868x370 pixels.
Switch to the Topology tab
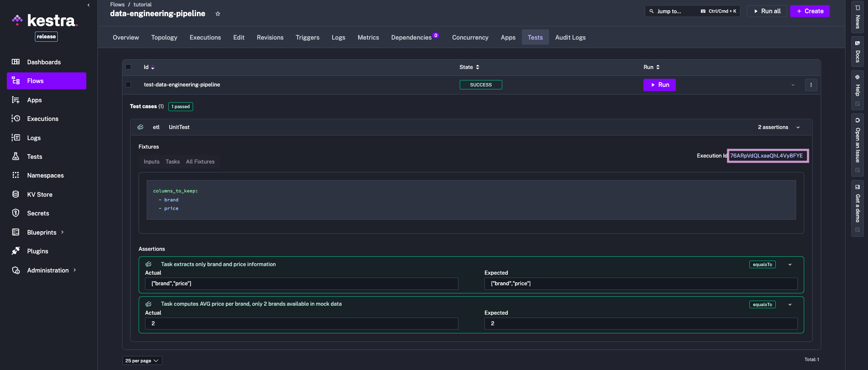(x=164, y=37)
